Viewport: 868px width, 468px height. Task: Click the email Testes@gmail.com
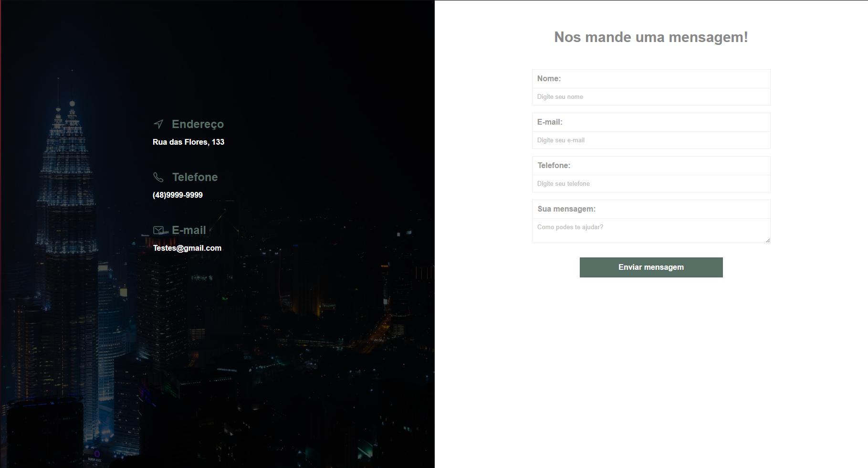tap(187, 248)
